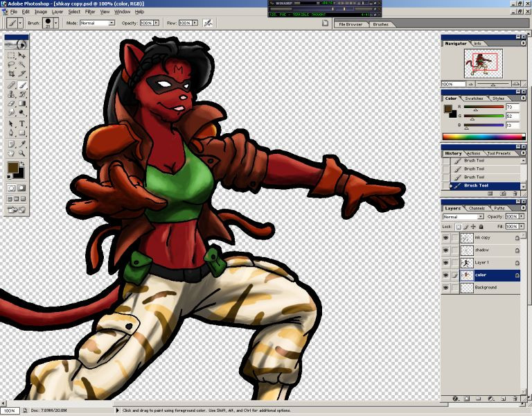Open the Layers panel options menu
Viewport: 532px width, 416px height.
click(x=523, y=208)
